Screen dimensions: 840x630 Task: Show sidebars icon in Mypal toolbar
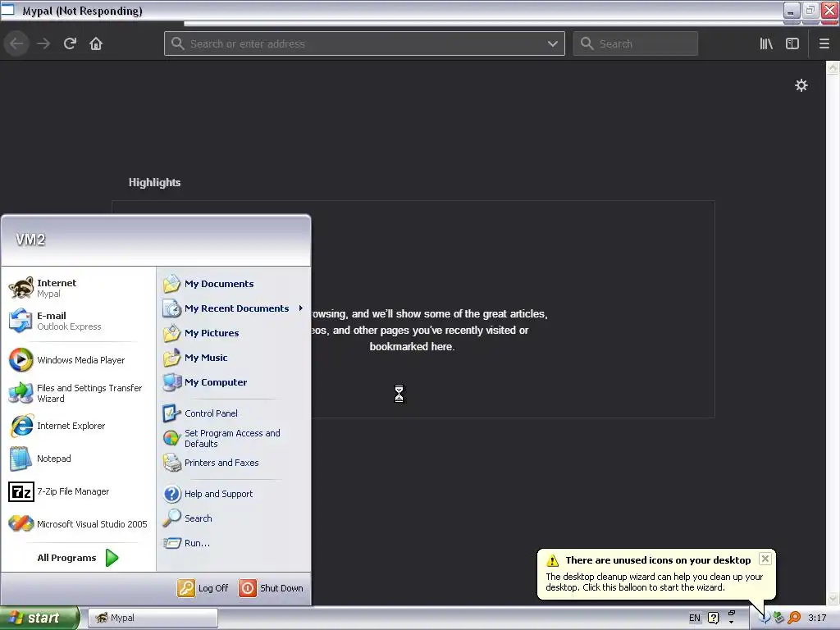coord(792,43)
